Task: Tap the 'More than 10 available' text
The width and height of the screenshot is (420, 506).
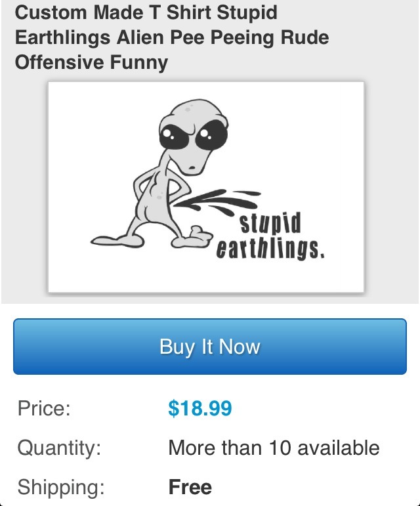Action: [274, 448]
